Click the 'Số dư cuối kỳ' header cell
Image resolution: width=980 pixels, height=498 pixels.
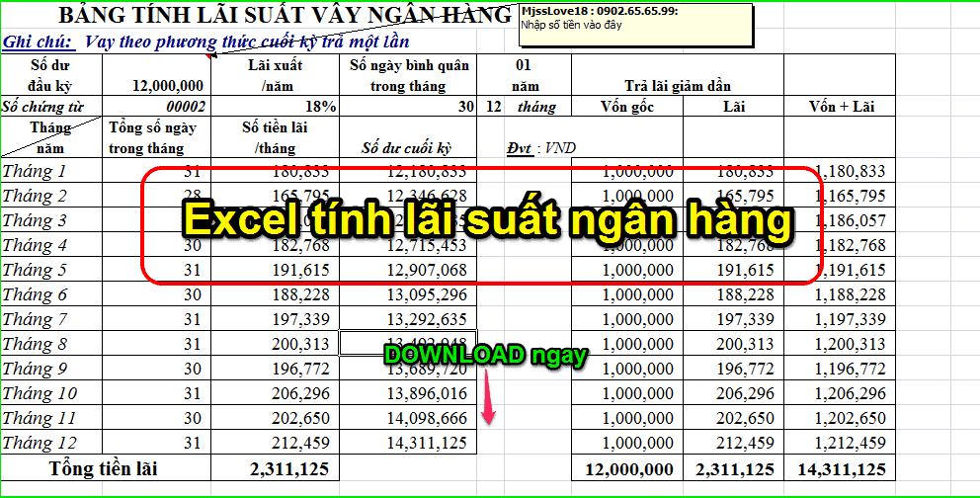pyautogui.click(x=407, y=148)
